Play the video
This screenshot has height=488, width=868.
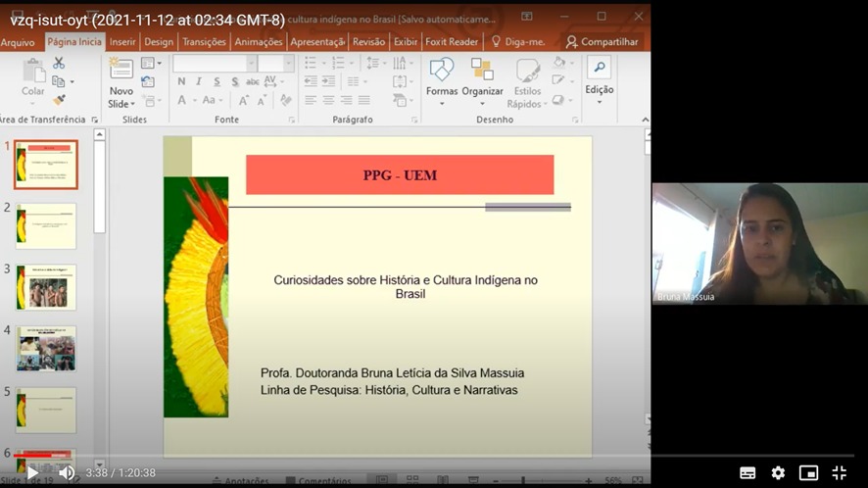[x=32, y=472]
